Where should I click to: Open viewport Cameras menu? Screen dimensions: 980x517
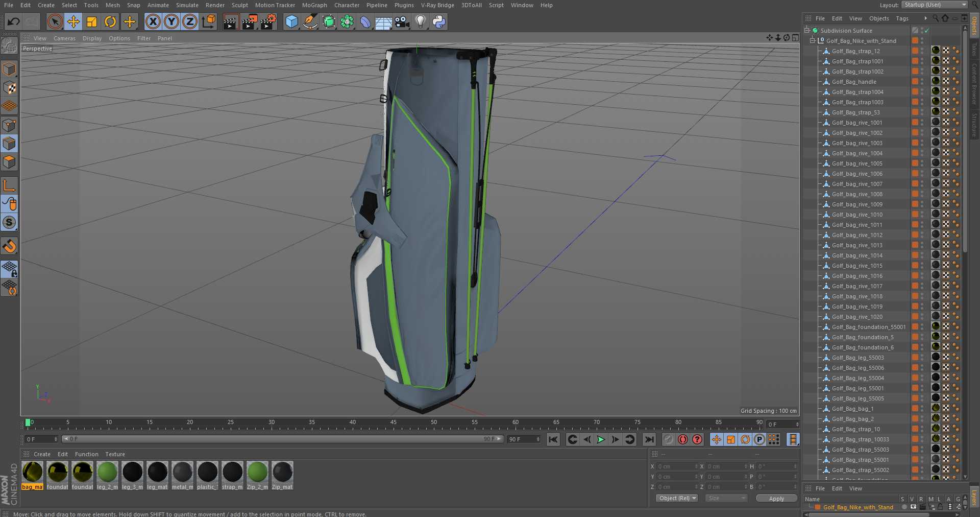(x=64, y=38)
